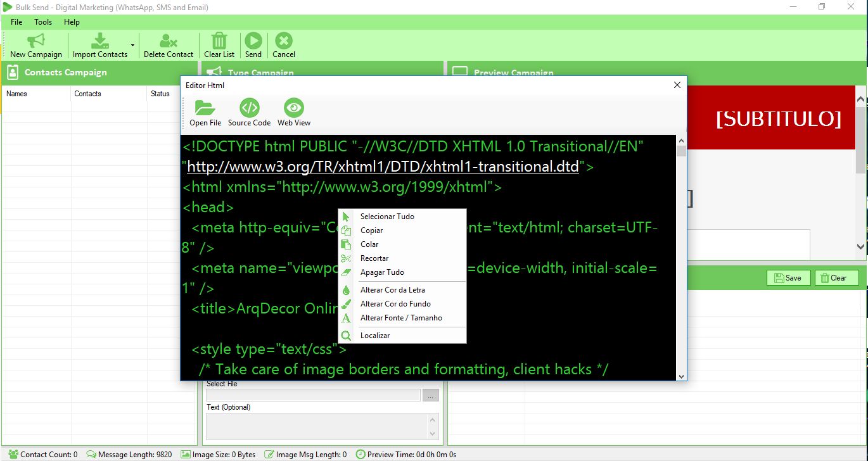Choose Alterar Cor da Letra option
The height and width of the screenshot is (461, 868).
click(x=402, y=290)
